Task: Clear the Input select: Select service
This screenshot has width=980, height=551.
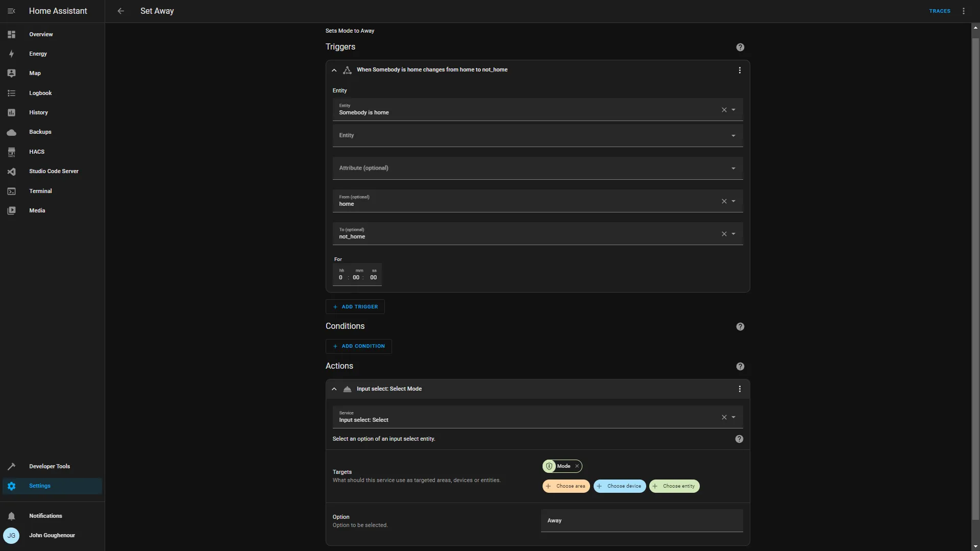Action: click(724, 417)
